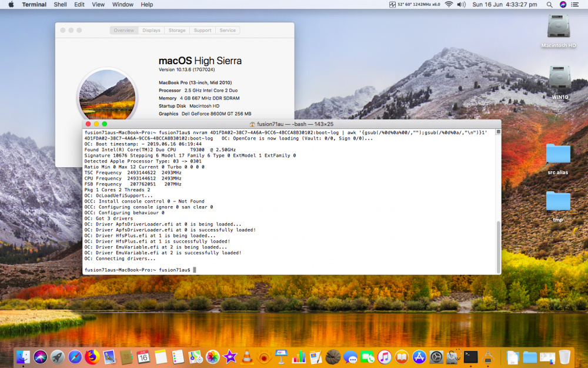Open Keynote podium icon in dock

[281, 357]
